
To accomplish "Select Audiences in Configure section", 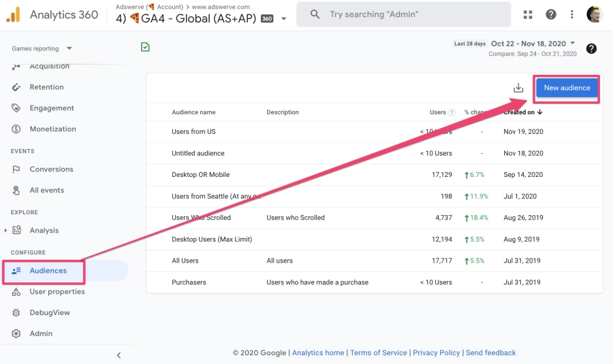I will point(48,271).
